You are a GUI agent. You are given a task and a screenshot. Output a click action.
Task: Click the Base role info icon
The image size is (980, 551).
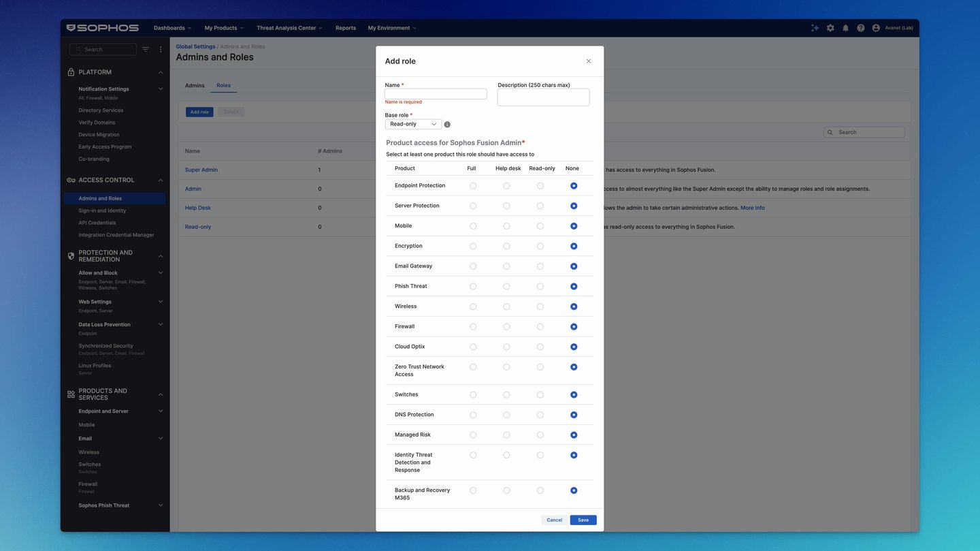pyautogui.click(x=447, y=125)
